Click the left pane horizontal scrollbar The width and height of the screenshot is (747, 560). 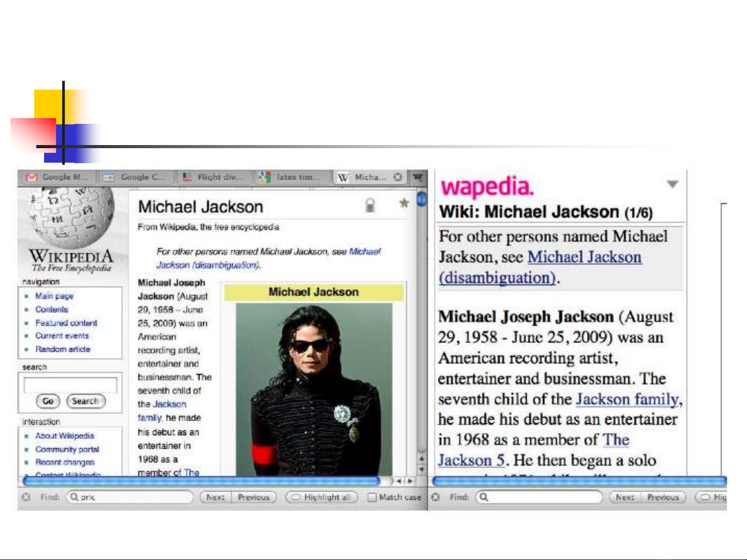coord(202,481)
